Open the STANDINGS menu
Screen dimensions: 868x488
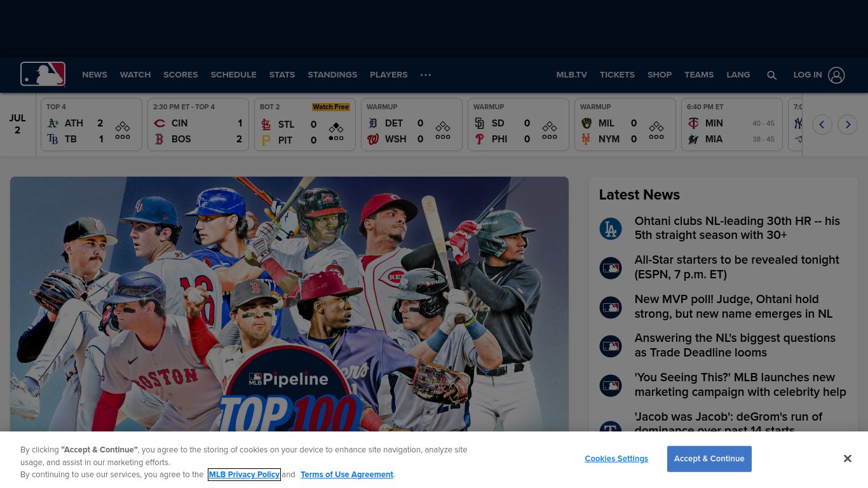[x=332, y=75]
